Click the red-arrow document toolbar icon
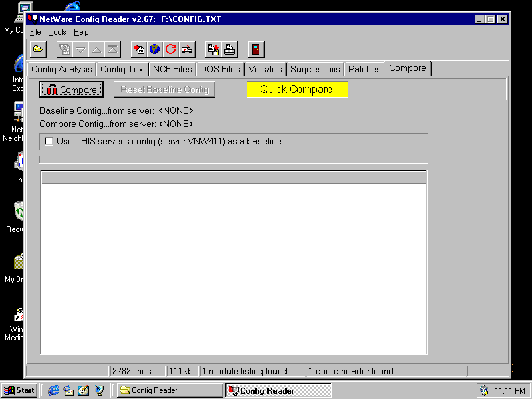This screenshot has height=399, width=532. coord(139,49)
